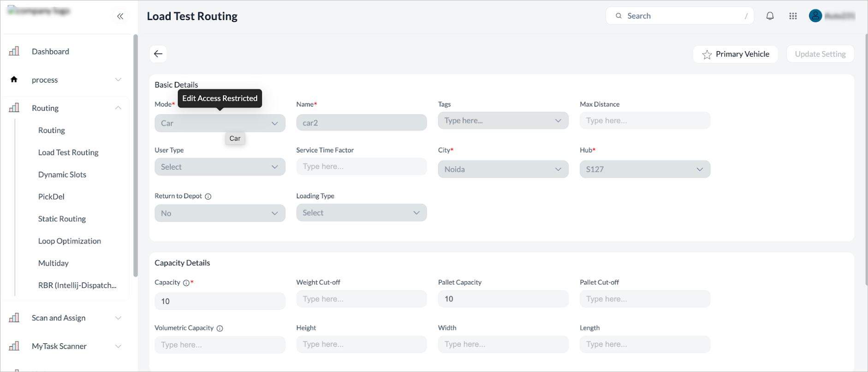Click the star icon on Primary Vehicle
The height and width of the screenshot is (372, 868).
coord(707,55)
